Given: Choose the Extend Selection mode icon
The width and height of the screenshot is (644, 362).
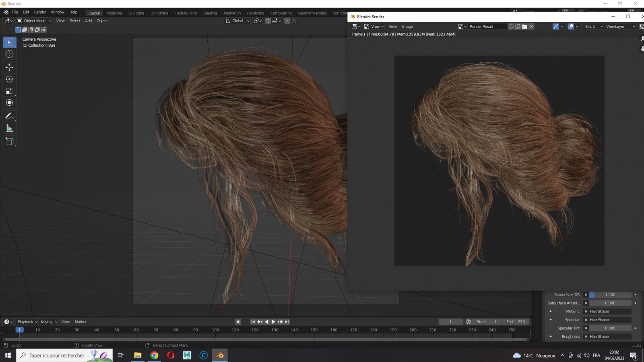Looking at the screenshot, I should pos(25,30).
